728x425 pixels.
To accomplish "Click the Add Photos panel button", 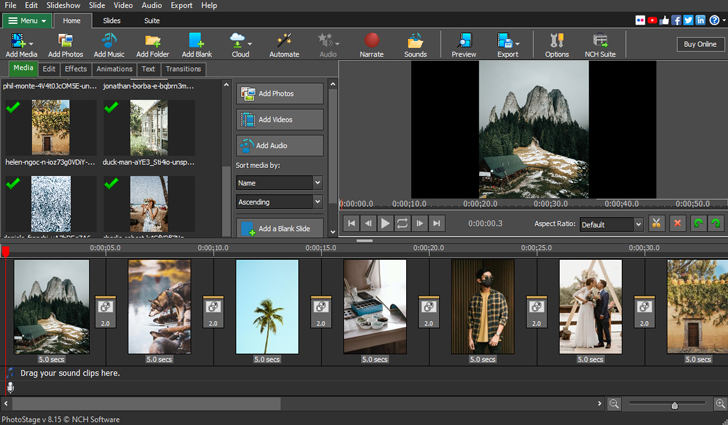I will tap(280, 93).
